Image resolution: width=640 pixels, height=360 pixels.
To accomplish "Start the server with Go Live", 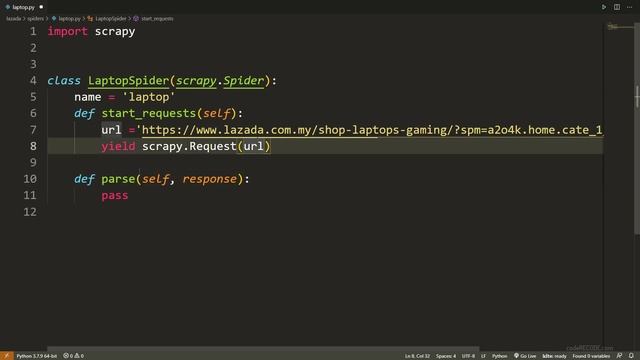I will (x=525, y=356).
